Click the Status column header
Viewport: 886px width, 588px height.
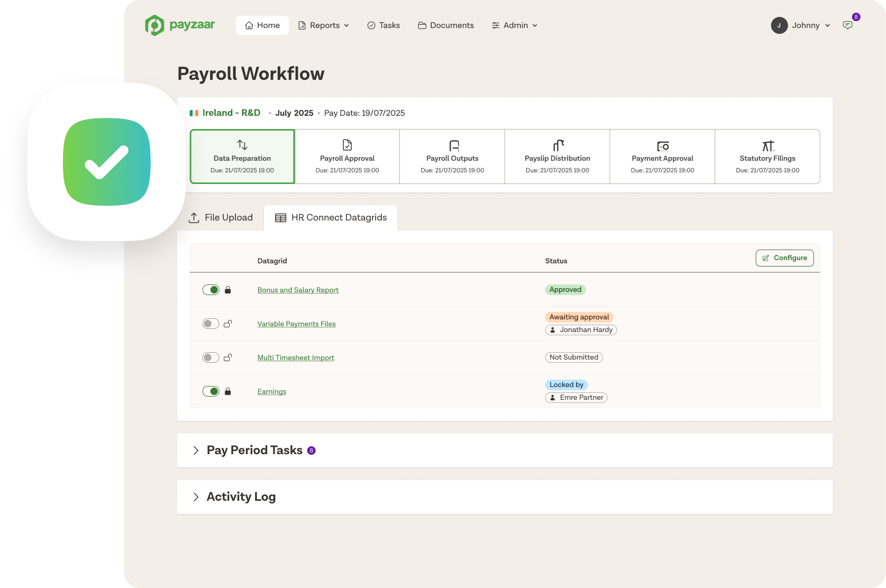(556, 261)
